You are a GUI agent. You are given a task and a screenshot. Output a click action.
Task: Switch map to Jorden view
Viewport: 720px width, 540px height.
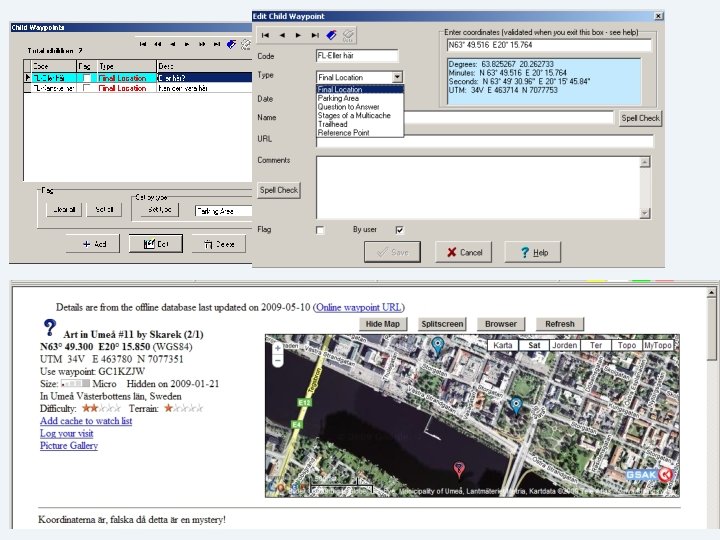click(565, 345)
